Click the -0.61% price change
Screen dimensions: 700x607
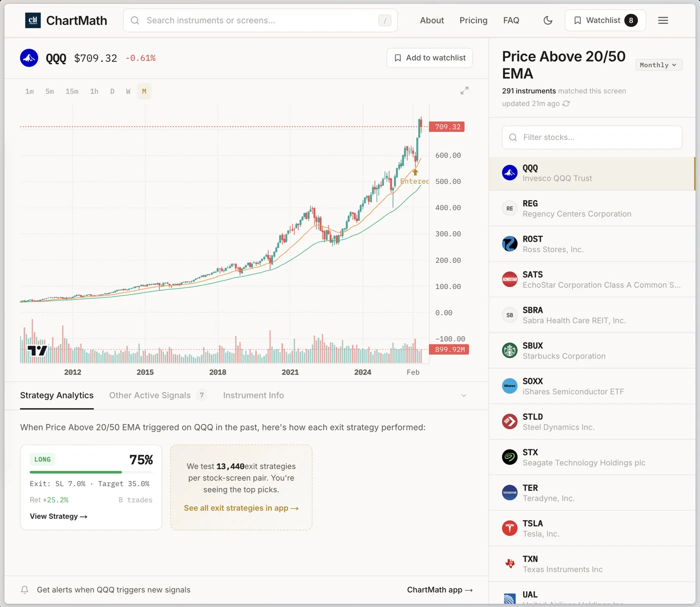pos(140,58)
